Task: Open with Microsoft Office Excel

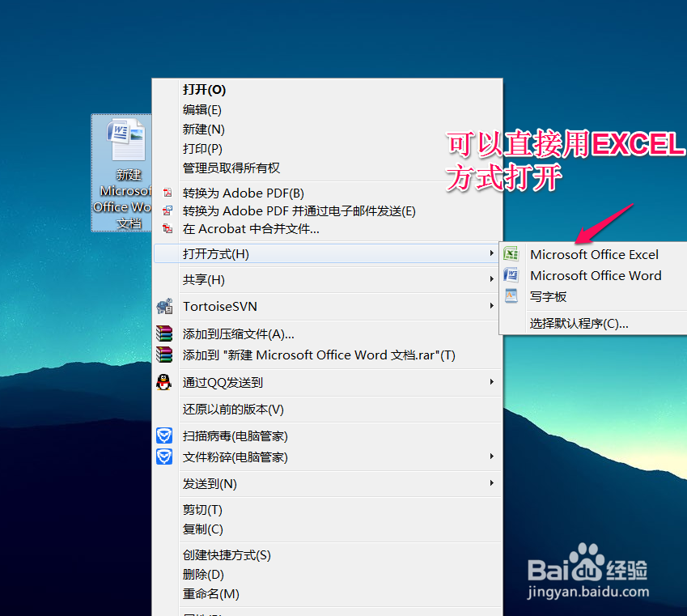Action: [594, 255]
